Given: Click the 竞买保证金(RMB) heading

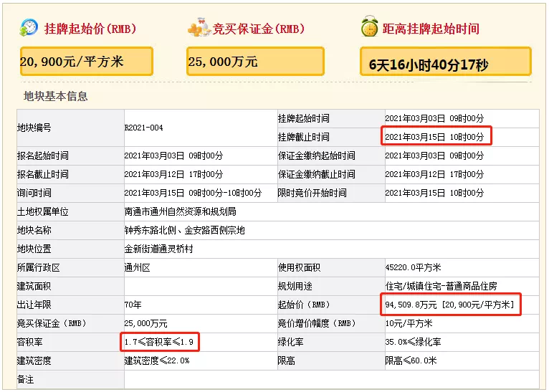Looking at the screenshot, I should point(259,29).
